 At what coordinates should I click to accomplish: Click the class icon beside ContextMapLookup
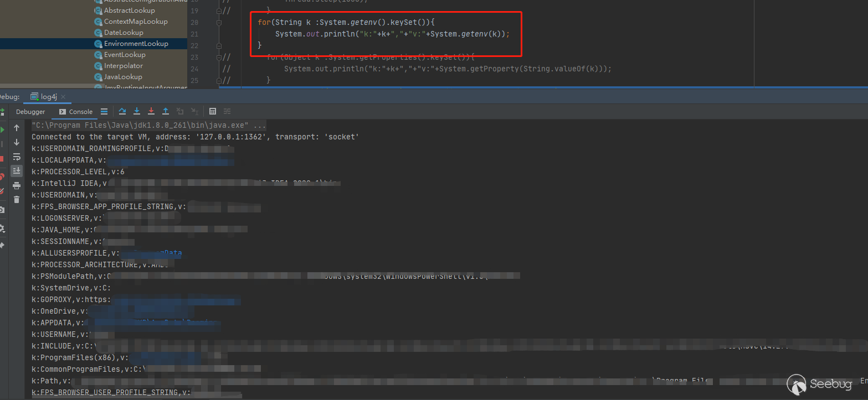pos(98,22)
